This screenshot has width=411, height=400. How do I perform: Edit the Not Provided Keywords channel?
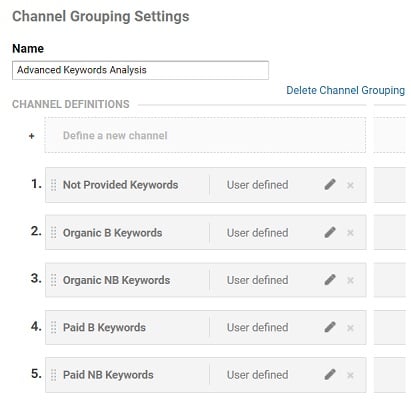[x=330, y=185]
